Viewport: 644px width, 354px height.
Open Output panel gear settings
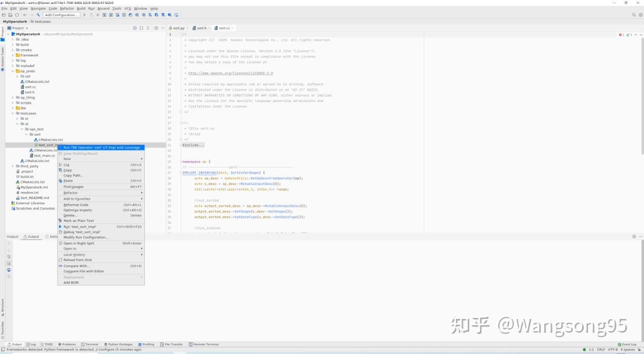point(634,236)
